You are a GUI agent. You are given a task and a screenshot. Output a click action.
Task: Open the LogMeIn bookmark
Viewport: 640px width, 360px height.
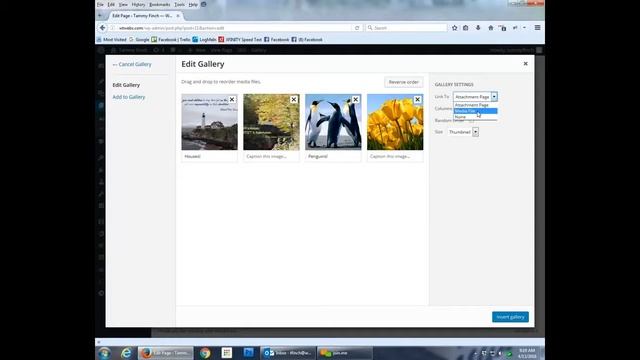tap(204, 40)
